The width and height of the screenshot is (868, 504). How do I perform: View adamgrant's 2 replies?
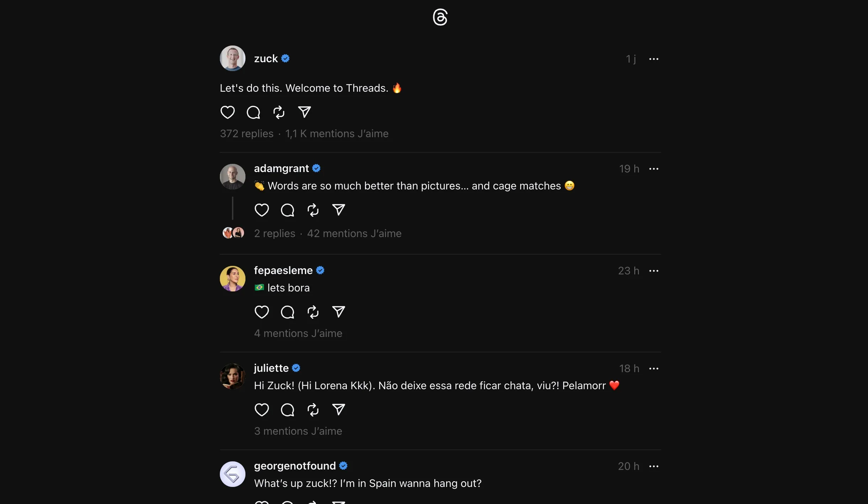(275, 234)
